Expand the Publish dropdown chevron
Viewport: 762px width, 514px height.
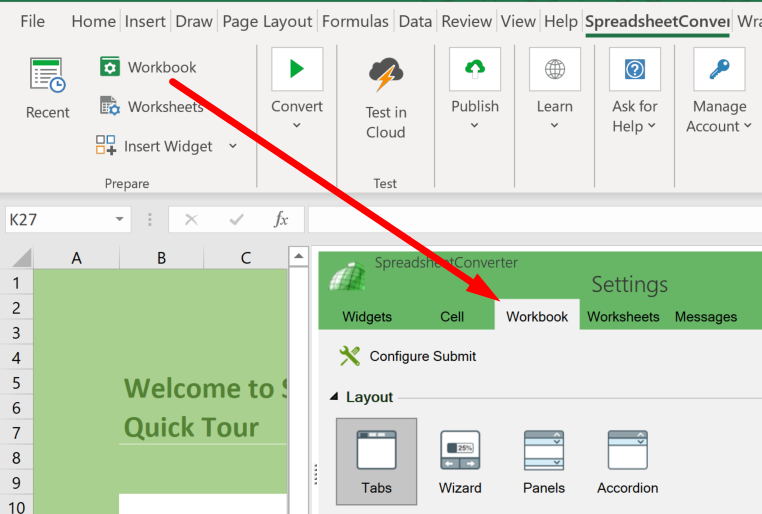474,125
